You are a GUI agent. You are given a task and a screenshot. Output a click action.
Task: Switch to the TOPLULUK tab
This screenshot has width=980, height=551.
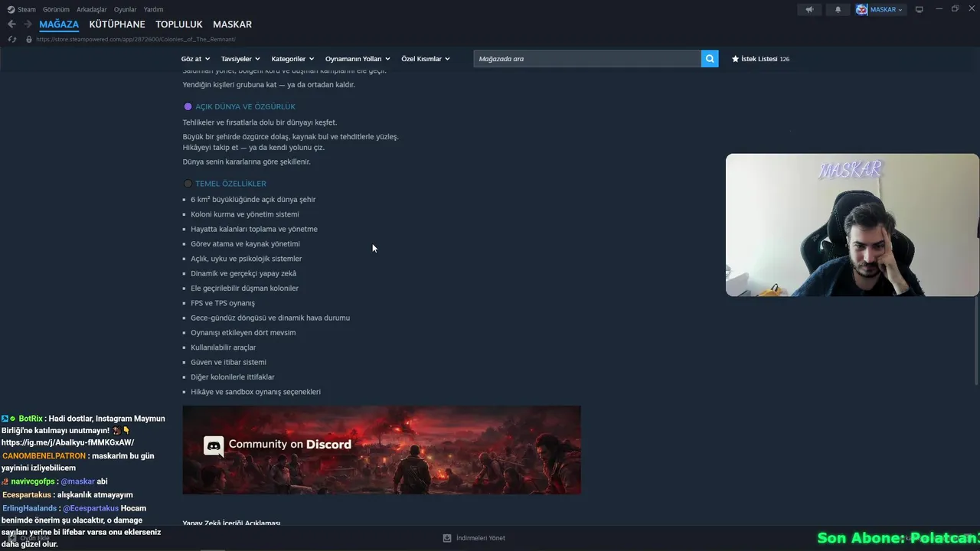click(x=179, y=24)
